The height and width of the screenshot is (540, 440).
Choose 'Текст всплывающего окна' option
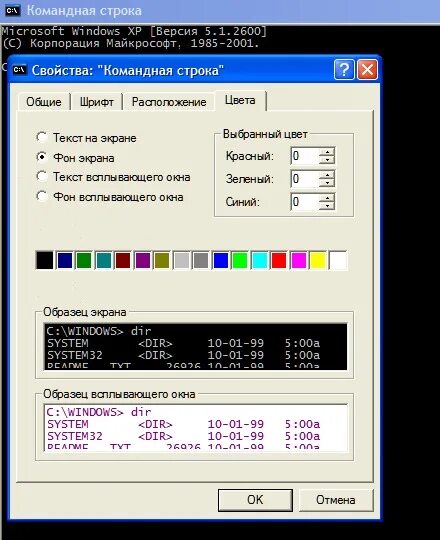coord(42,177)
